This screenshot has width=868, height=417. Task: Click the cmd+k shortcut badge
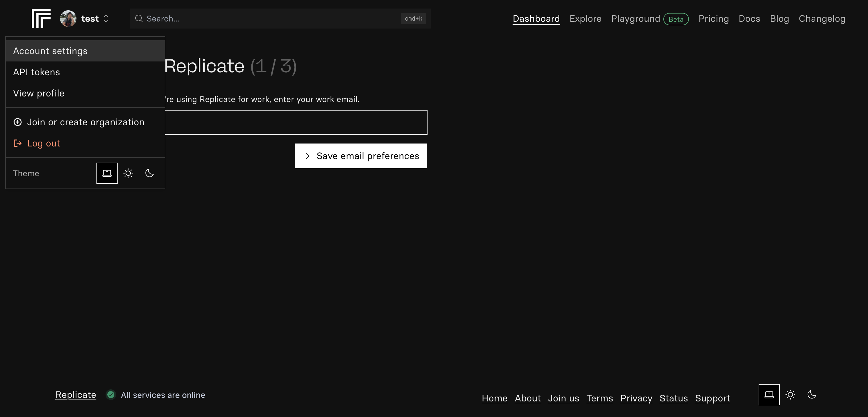(413, 19)
